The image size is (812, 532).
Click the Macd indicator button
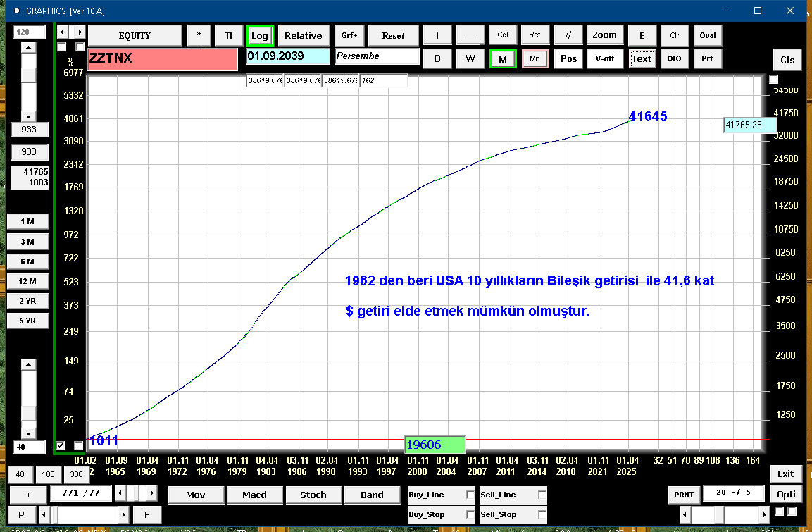click(x=254, y=495)
